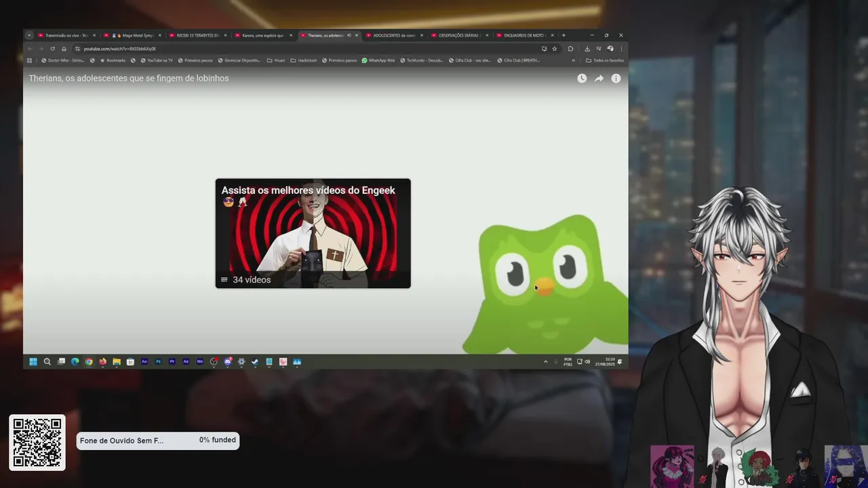
Task: Open the Bookmarks star bookmark
Action: pos(113,60)
